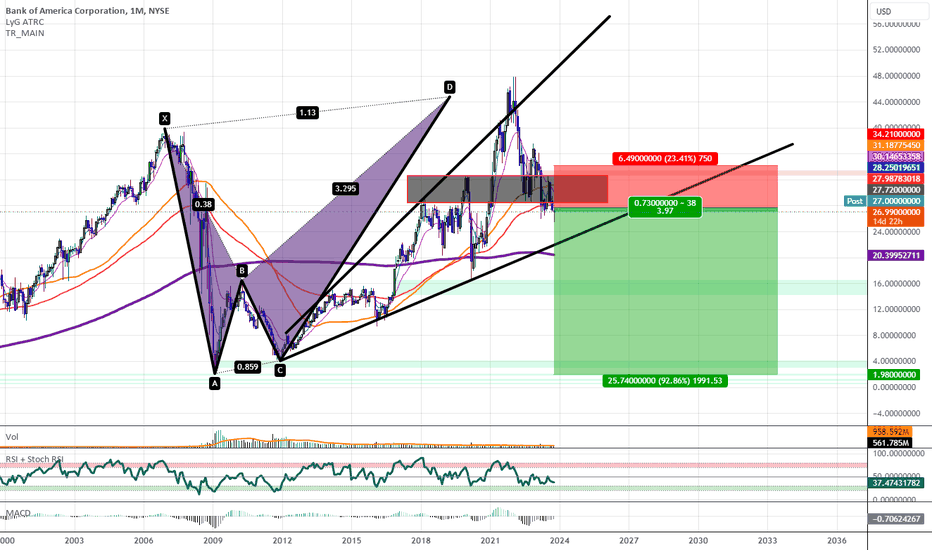Screen dimensions: 932x550
Task: Click the red stop label 6.49000000 (23.41%) 750
Action: [x=665, y=158]
